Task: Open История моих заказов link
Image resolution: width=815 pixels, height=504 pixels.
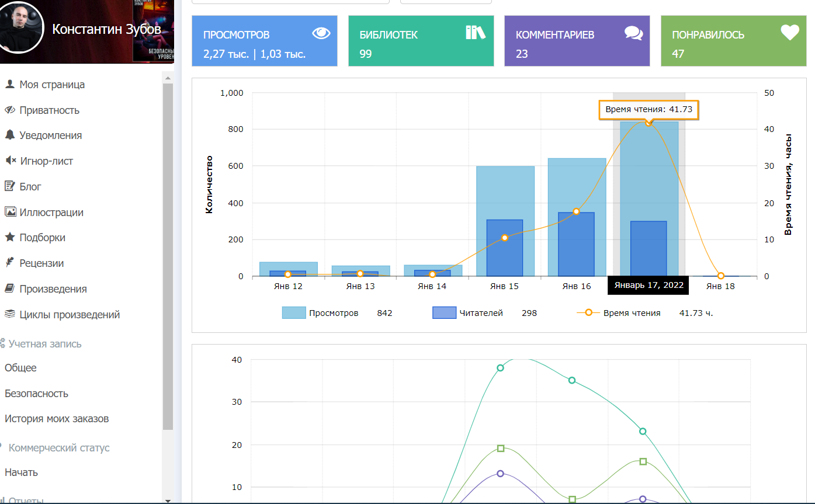Action: click(x=57, y=419)
